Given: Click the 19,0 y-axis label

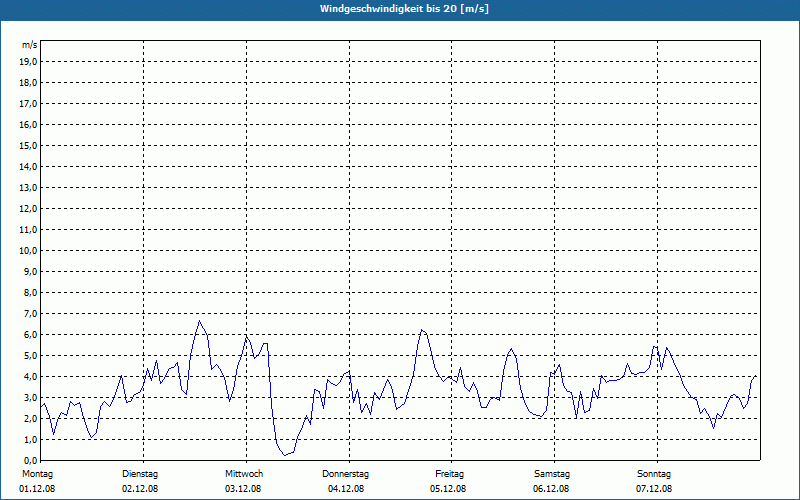Looking at the screenshot, I should pyautogui.click(x=28, y=62).
